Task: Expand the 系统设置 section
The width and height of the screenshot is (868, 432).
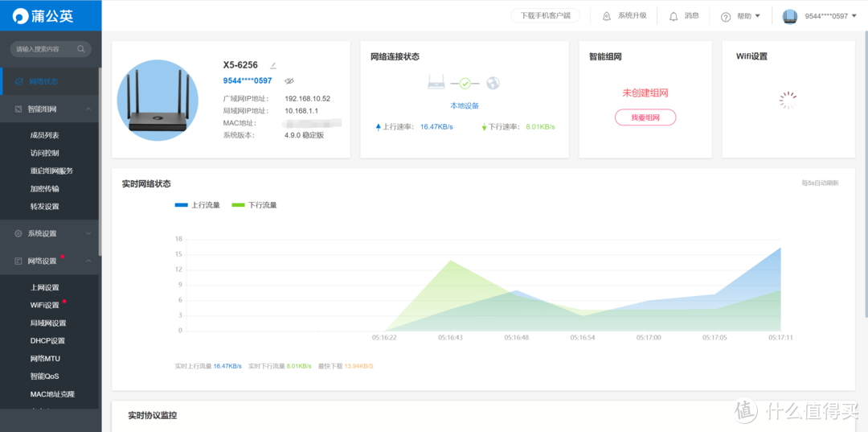Action: 88,234
